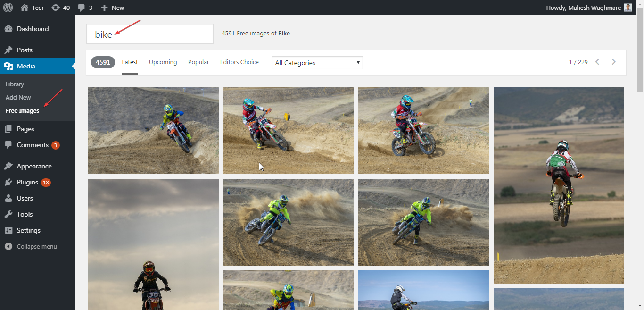Open the Users menu label
This screenshot has width=644, height=310.
tap(25, 198)
